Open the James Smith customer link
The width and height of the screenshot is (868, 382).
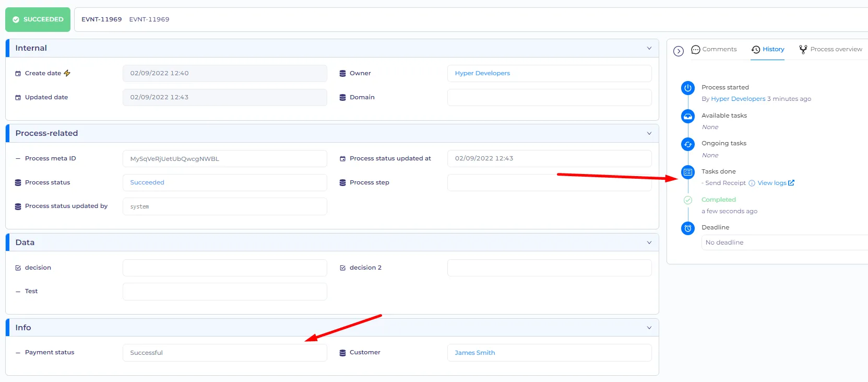(475, 353)
